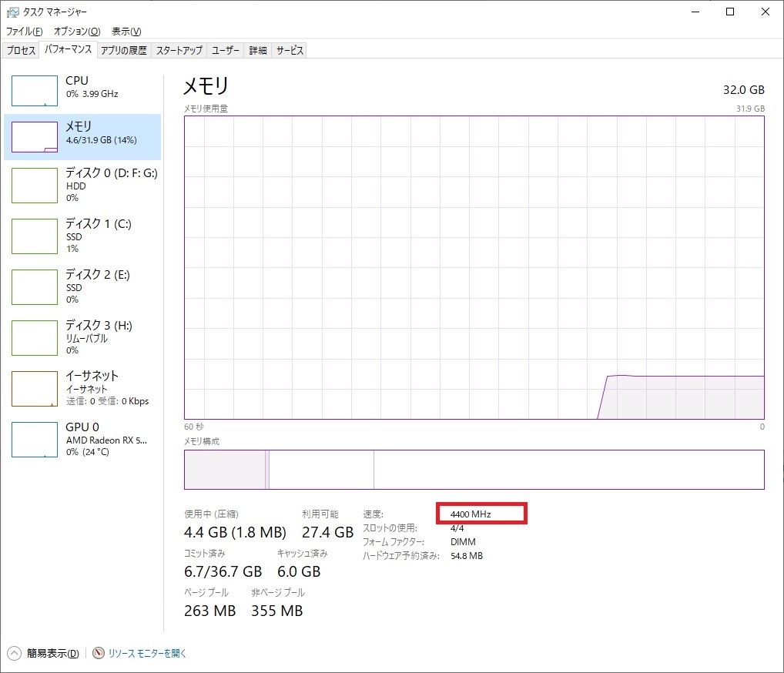
Task: Click the 6.7/36.7 GB committed value
Action: (223, 571)
